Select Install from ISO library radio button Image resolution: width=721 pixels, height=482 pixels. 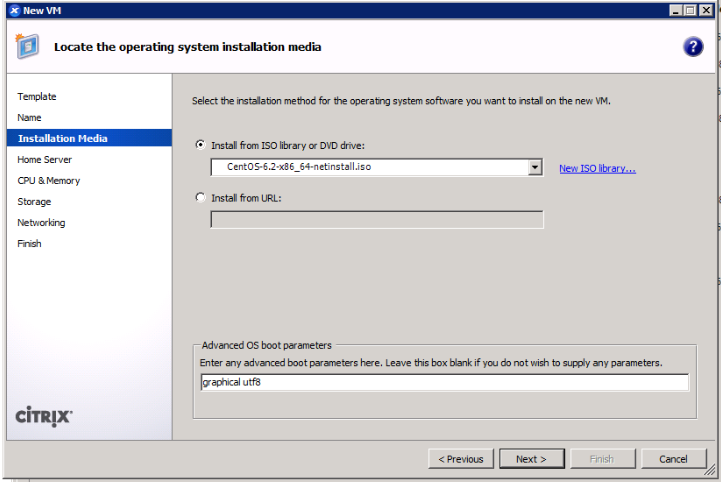pyautogui.click(x=201, y=145)
